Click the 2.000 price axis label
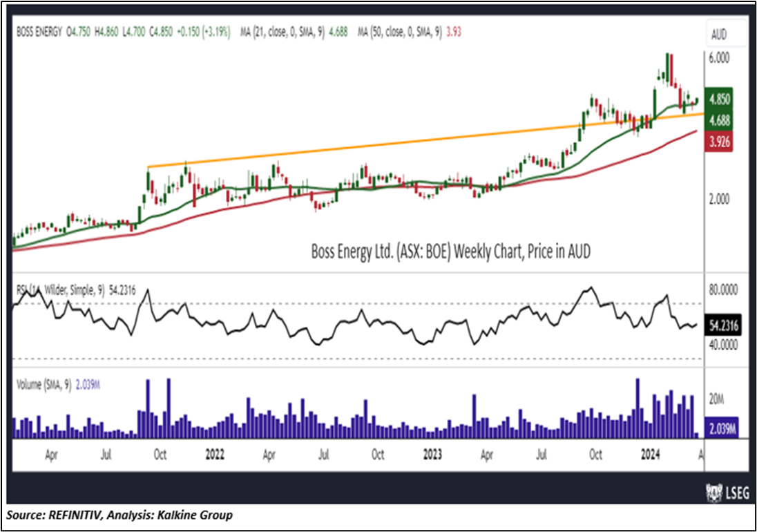 point(719,199)
